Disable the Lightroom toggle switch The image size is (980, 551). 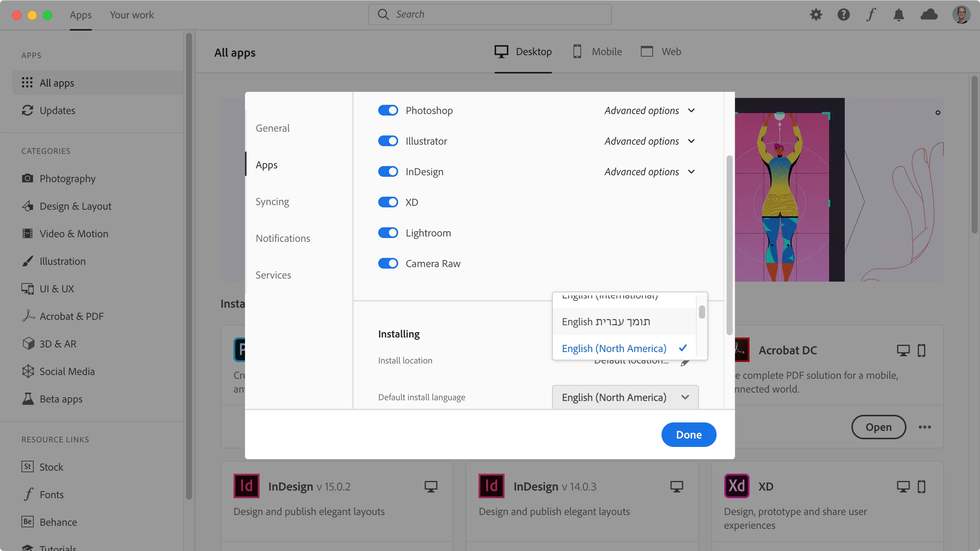tap(388, 233)
